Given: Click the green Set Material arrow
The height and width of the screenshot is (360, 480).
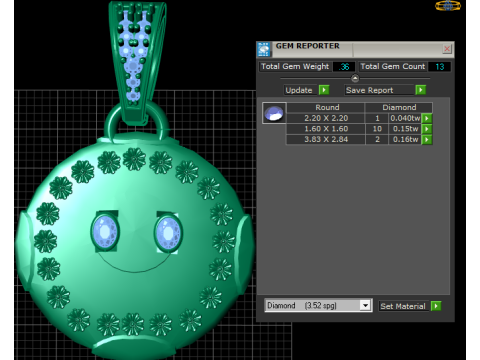Looking at the screenshot, I should 436,306.
